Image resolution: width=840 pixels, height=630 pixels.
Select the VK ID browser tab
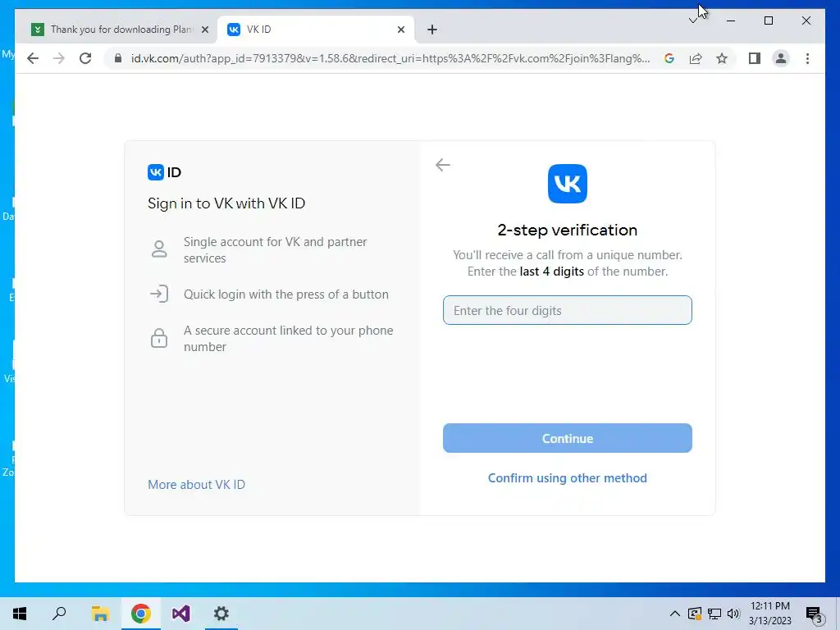click(x=316, y=30)
